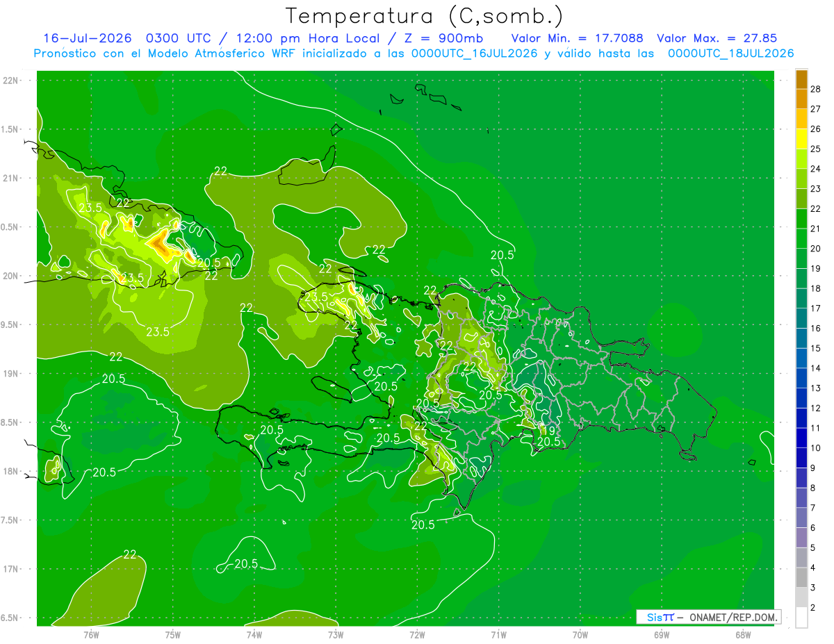
Task: Click the "69W" longitude axis label
Action: [662, 635]
